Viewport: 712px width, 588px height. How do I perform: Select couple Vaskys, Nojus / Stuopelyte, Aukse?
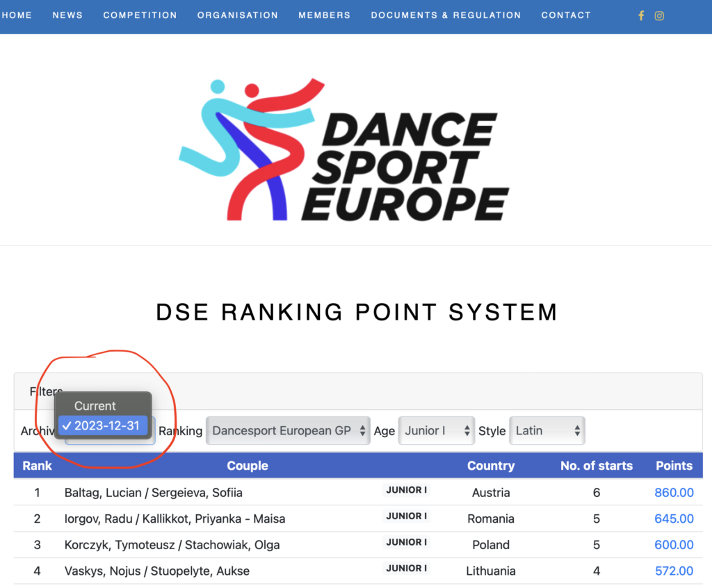(157, 571)
